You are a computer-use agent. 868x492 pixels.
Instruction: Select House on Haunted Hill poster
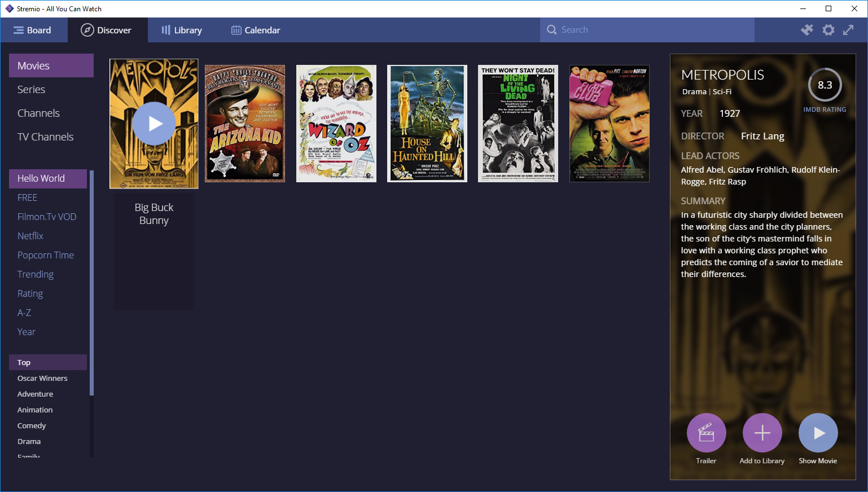coord(427,124)
